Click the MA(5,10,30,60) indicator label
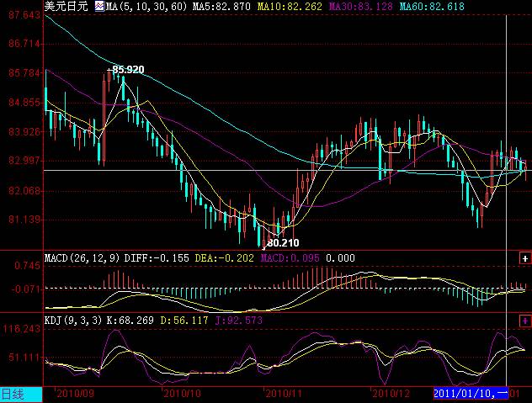Viewport: 532px width, 403px height. pyautogui.click(x=146, y=7)
